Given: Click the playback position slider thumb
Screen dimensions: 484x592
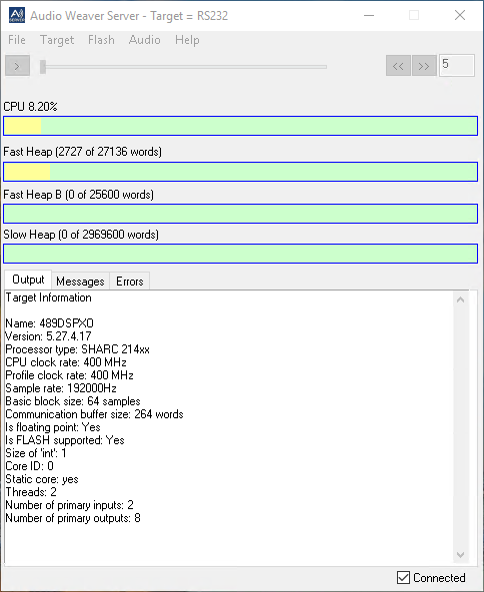Looking at the screenshot, I should point(43,67).
